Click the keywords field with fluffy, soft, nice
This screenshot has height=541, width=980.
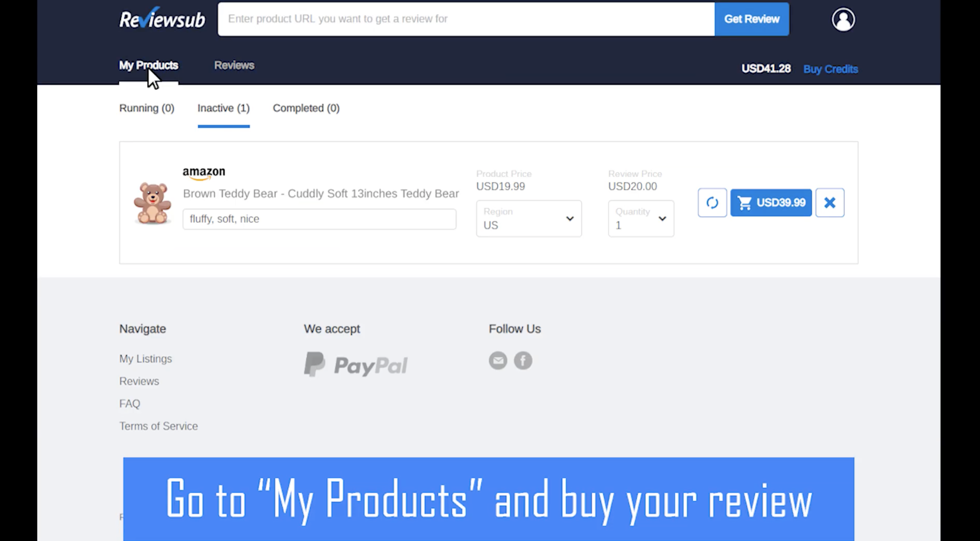click(x=319, y=219)
